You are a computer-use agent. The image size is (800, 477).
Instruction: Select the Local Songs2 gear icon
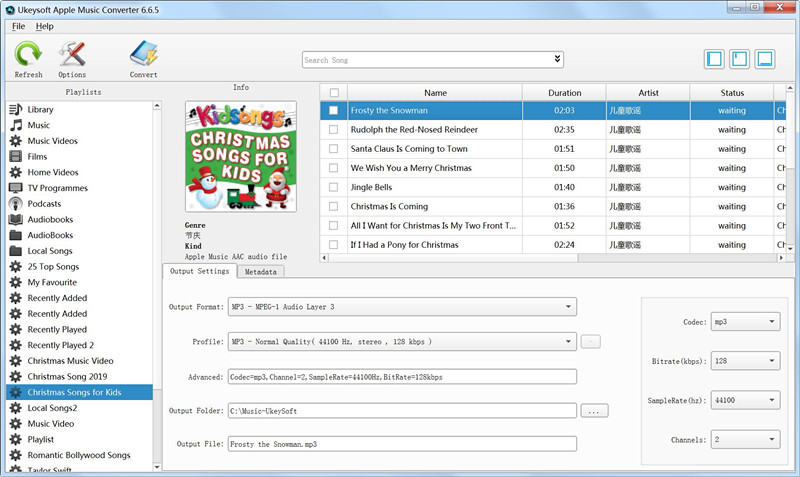(16, 408)
